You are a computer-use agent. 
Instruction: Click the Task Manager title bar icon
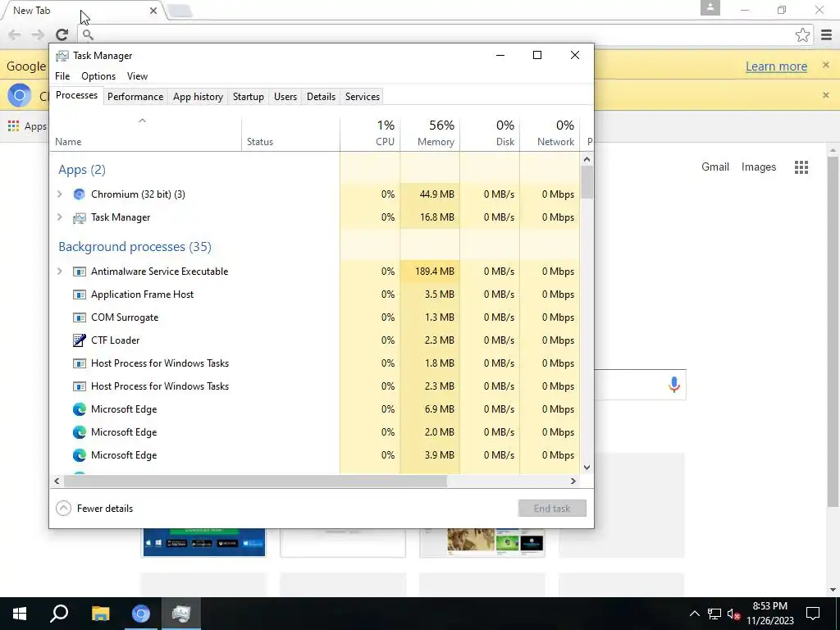(62, 56)
